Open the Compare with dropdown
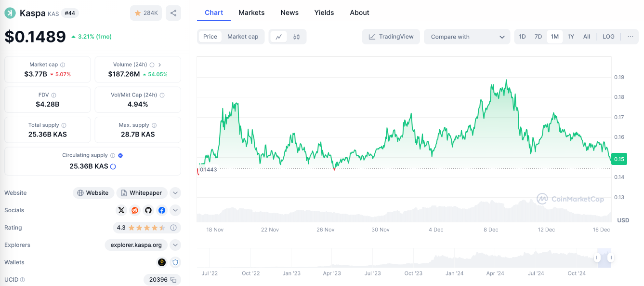 (x=467, y=37)
